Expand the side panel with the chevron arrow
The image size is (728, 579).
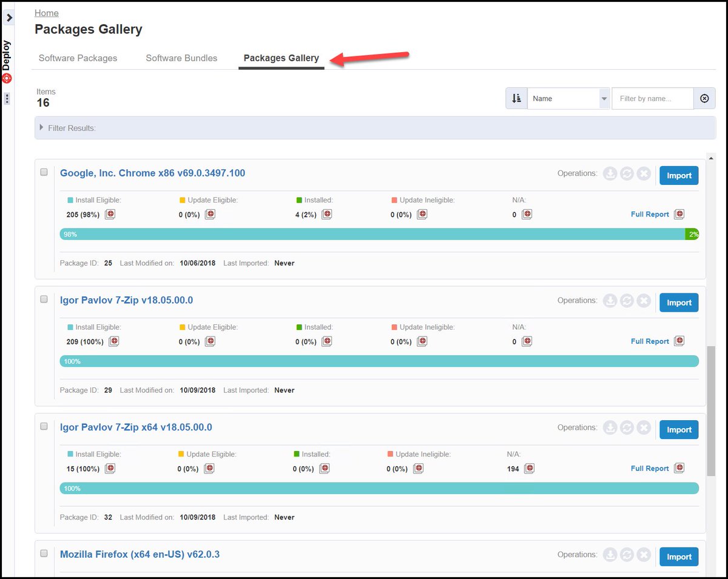pyautogui.click(x=9, y=18)
